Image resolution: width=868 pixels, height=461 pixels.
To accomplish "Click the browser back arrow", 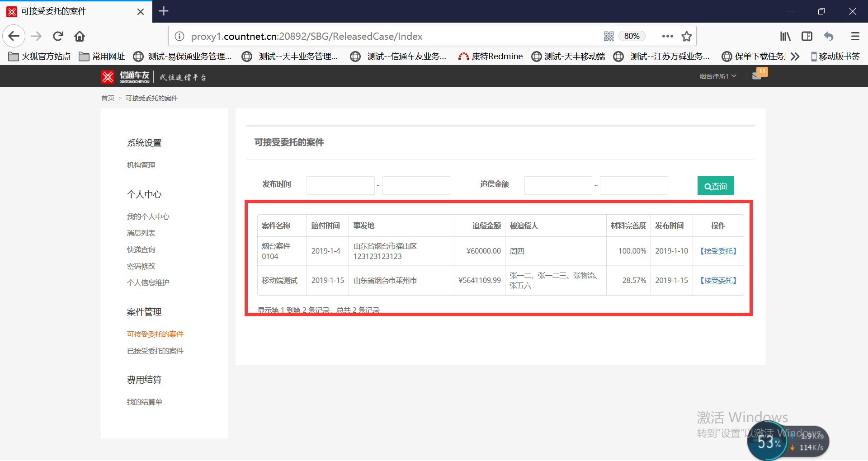I will pos(14,36).
